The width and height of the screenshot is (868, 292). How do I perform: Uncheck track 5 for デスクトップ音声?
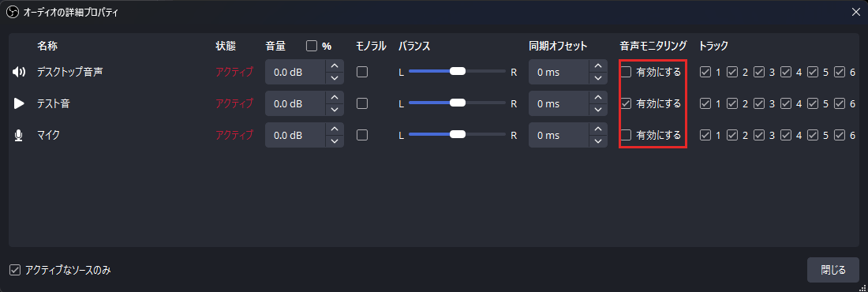coord(813,72)
